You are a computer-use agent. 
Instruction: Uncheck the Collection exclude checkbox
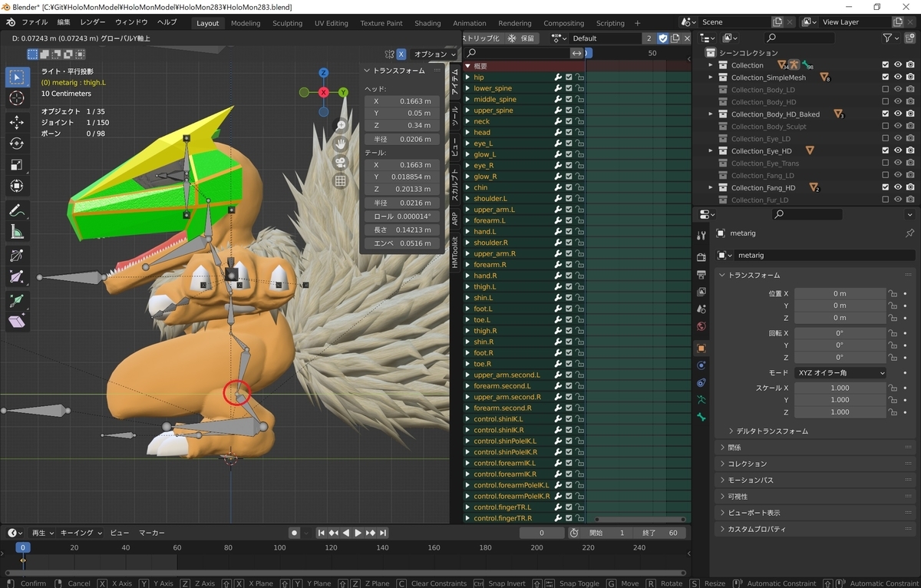point(886,65)
